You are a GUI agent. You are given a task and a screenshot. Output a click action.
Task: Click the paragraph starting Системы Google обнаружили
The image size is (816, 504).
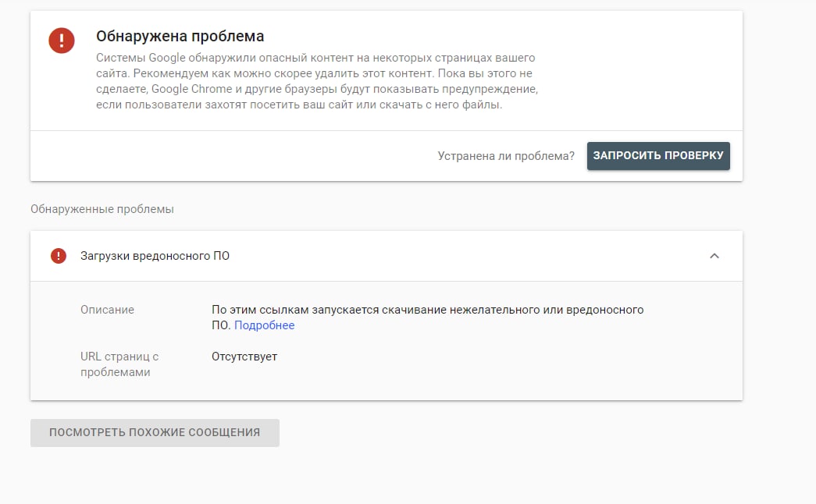[x=316, y=81]
